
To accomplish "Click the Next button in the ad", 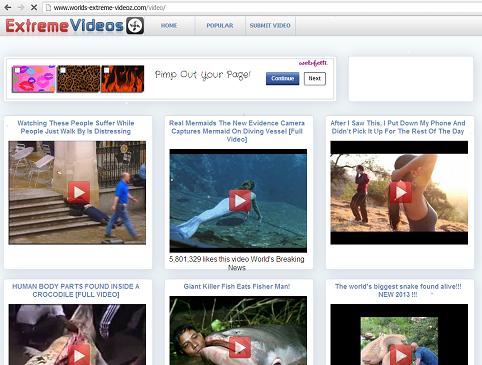I will click(x=315, y=79).
